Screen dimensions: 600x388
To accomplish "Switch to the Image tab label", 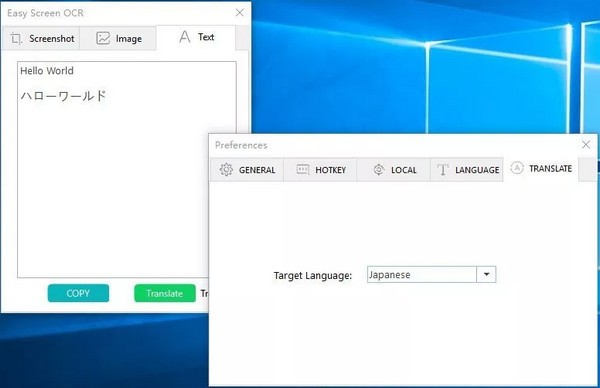I will [x=129, y=39].
